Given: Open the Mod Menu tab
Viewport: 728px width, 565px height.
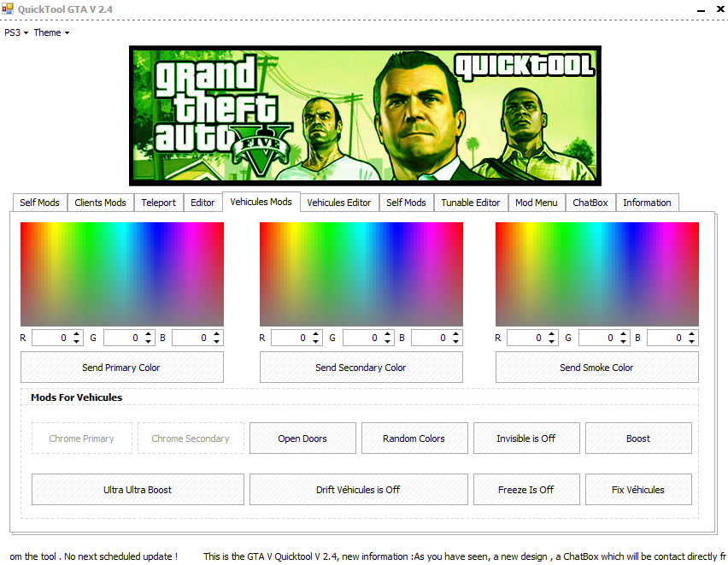Looking at the screenshot, I should [537, 203].
